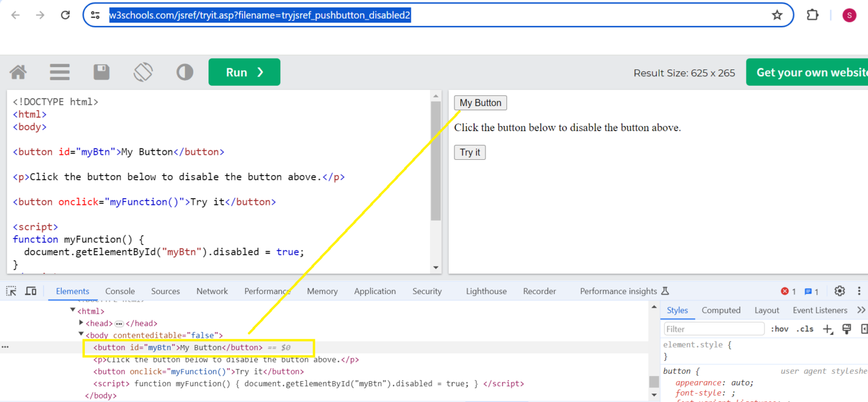Switch to the Console tab

click(120, 291)
